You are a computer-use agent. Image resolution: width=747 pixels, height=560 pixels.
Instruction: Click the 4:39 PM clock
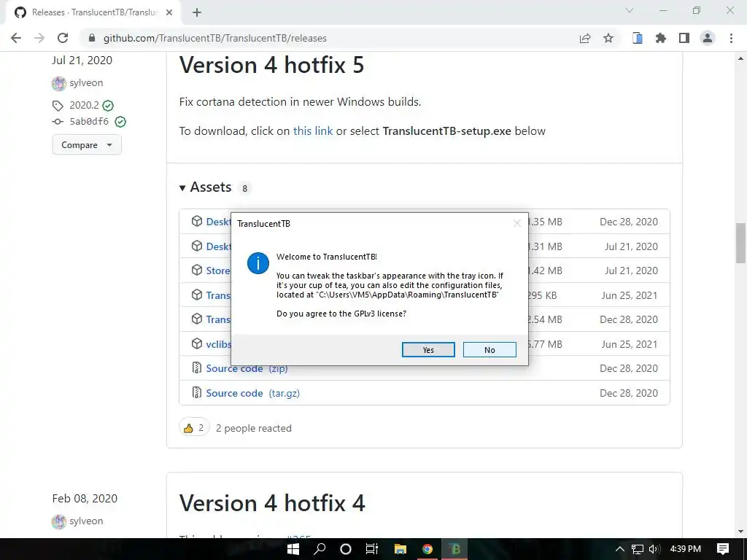point(685,549)
